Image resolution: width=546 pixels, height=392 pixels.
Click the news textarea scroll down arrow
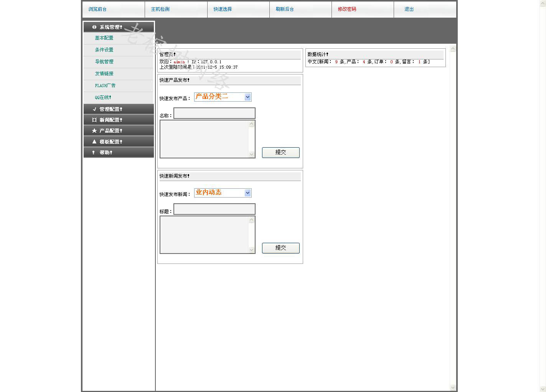(x=252, y=250)
